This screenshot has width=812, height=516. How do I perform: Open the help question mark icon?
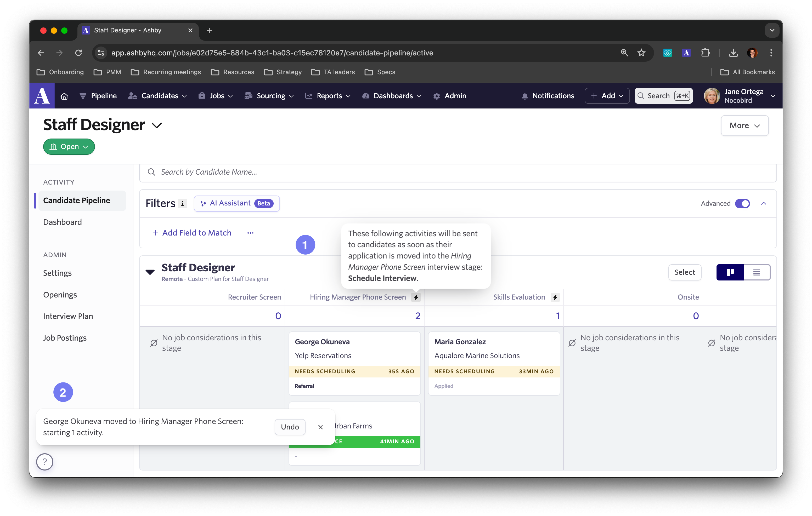(45, 462)
